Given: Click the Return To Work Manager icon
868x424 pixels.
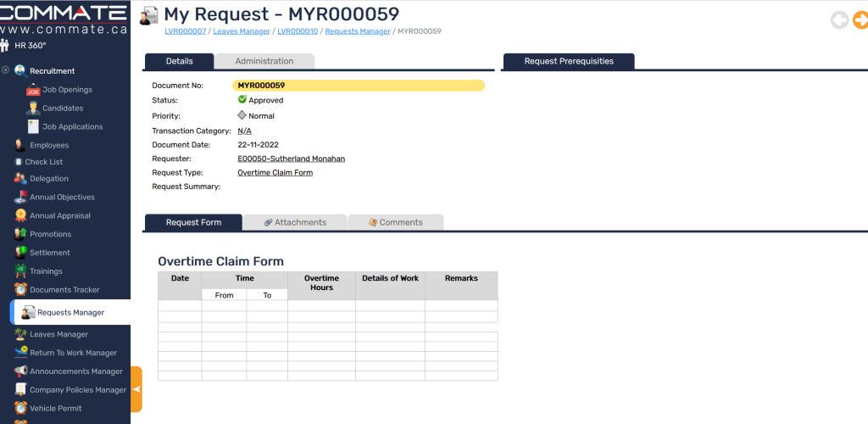Looking at the screenshot, I should [20, 353].
